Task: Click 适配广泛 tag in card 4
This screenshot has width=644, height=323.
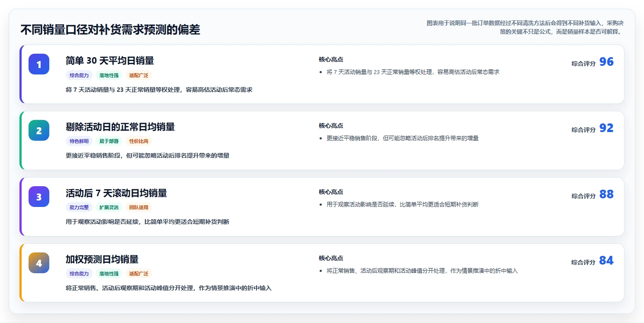Action: pyautogui.click(x=139, y=274)
